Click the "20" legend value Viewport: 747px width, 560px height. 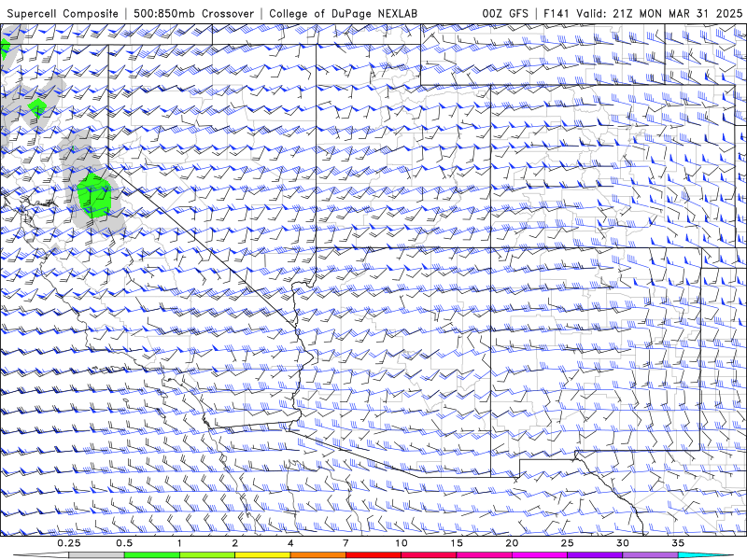[512, 543]
